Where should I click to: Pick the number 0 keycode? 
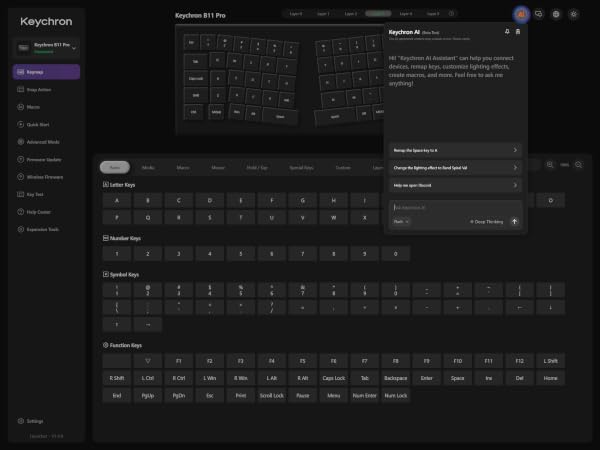[396, 254]
